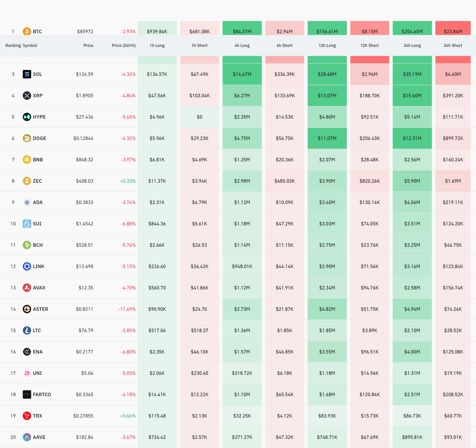Click the Chainlink LINK icon

(27, 267)
